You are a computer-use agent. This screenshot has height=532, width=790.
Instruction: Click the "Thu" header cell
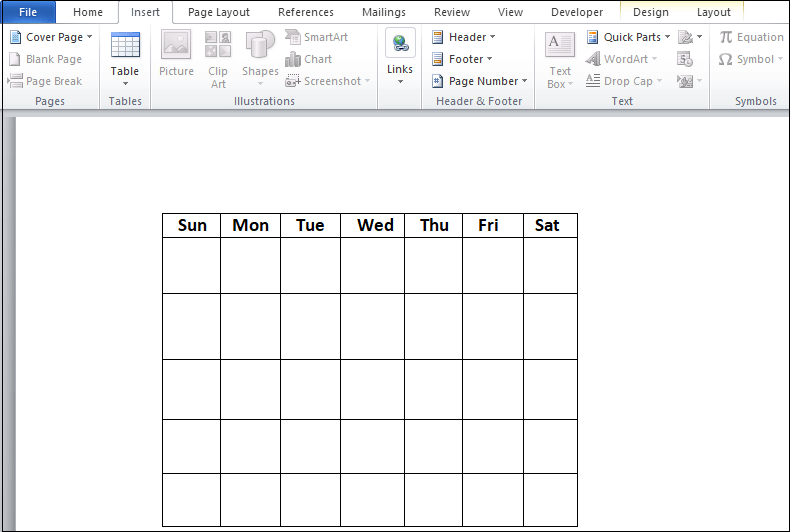(433, 225)
